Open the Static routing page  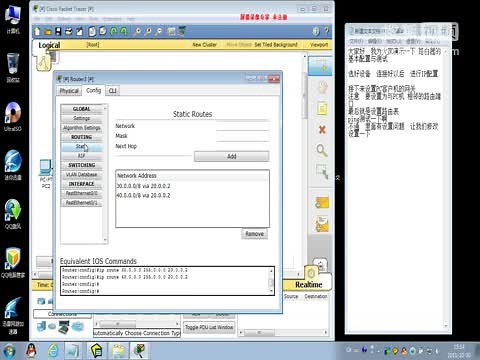(82, 146)
